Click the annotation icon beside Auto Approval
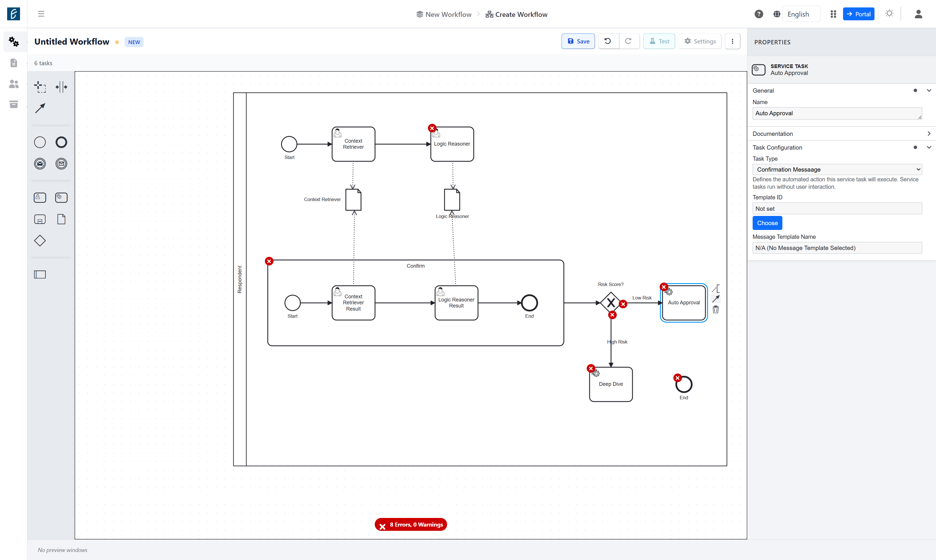 tap(715, 289)
